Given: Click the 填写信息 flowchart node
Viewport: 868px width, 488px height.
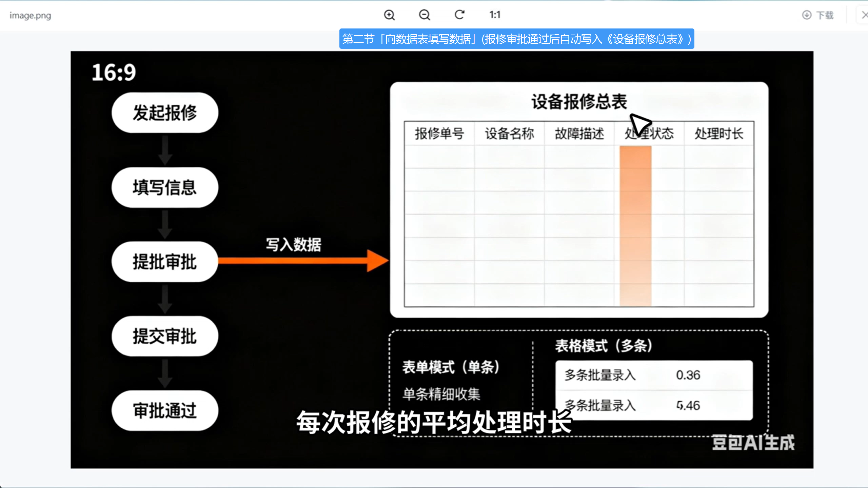Looking at the screenshot, I should 165,187.
